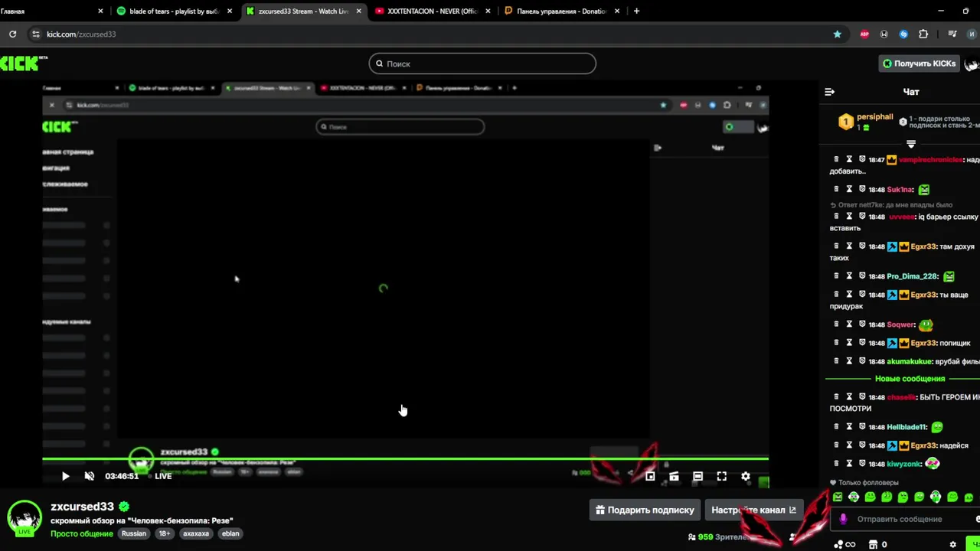View site information icon left of the URL
Screen dimensions: 980x551
tap(35, 34)
